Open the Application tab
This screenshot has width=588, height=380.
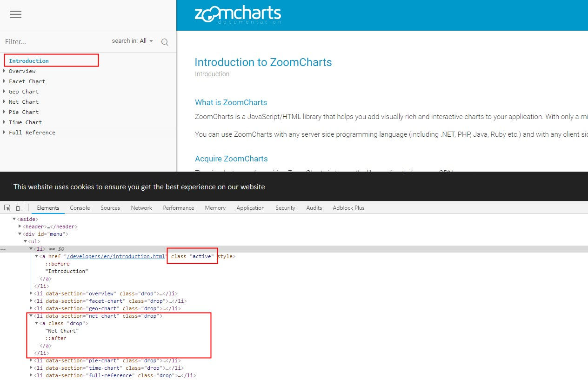(250, 208)
